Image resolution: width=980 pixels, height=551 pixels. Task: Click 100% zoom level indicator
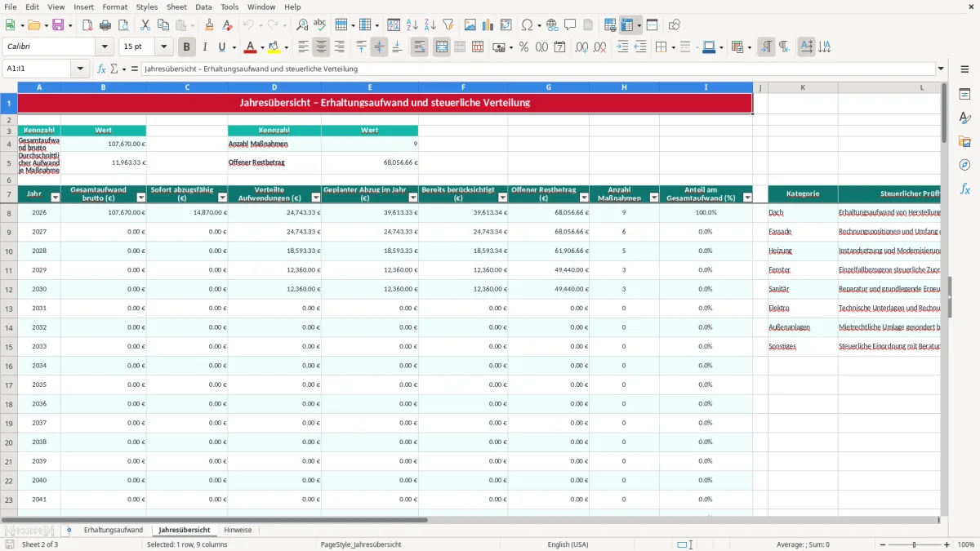pyautogui.click(x=965, y=544)
